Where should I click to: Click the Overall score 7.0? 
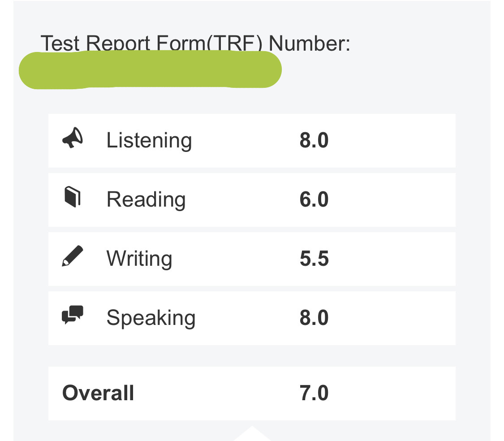point(314,393)
